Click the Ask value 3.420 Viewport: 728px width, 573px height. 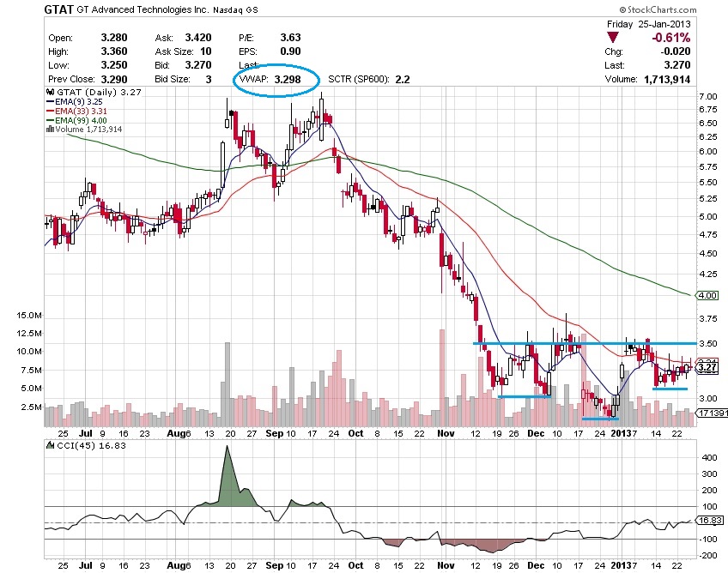(198, 38)
